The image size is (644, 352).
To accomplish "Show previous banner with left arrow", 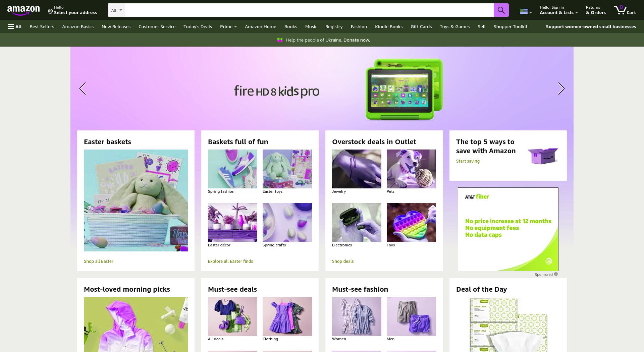I will coord(83,89).
